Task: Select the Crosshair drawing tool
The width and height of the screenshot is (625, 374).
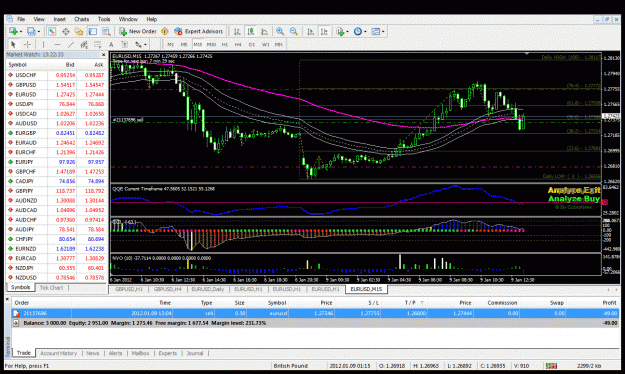Action: point(28,45)
